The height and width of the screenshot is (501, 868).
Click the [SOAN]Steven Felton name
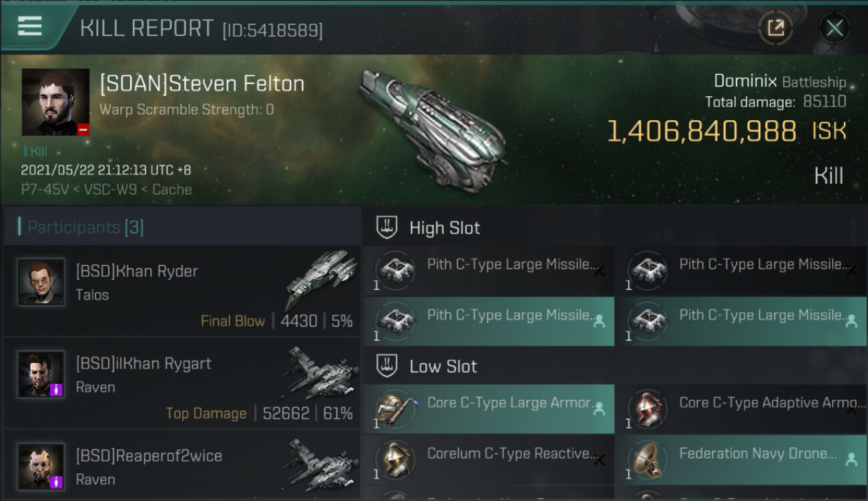click(202, 83)
